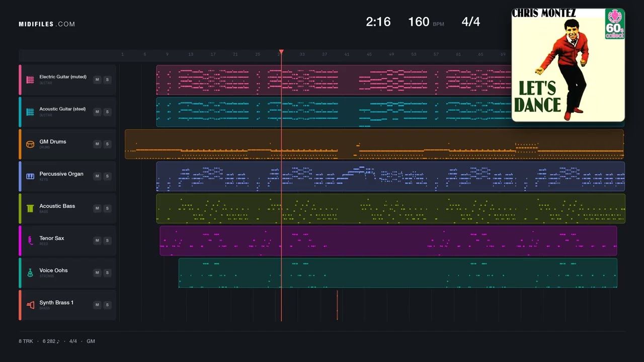The height and width of the screenshot is (362, 644).
Task: Select the "Percussive Organ" track name
Action: coord(61,174)
